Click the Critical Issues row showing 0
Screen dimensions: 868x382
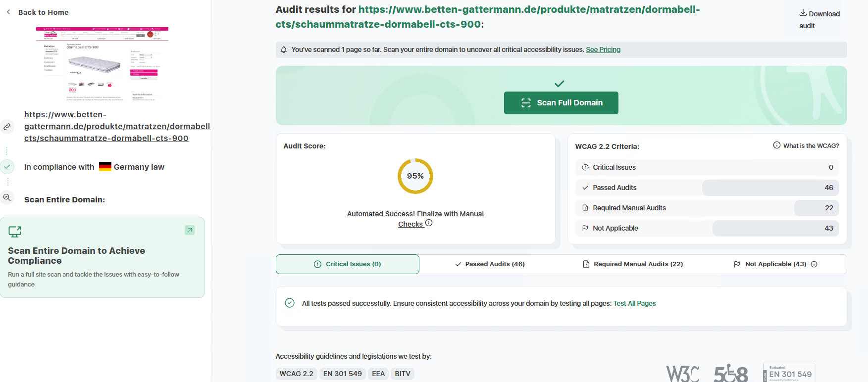click(x=707, y=167)
